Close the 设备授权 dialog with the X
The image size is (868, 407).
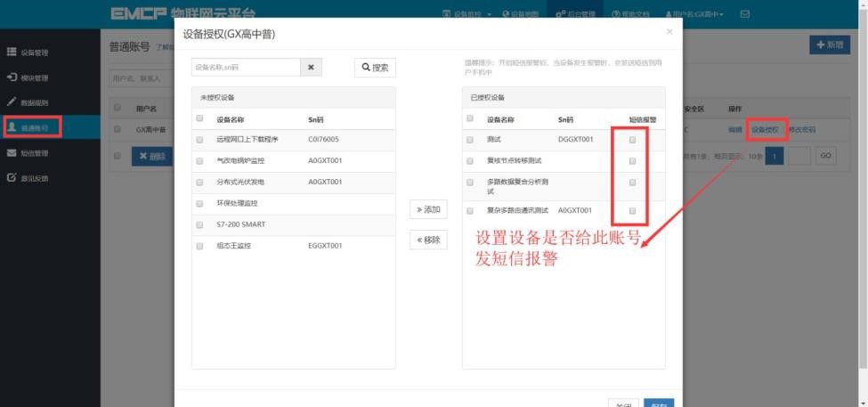[x=669, y=32]
